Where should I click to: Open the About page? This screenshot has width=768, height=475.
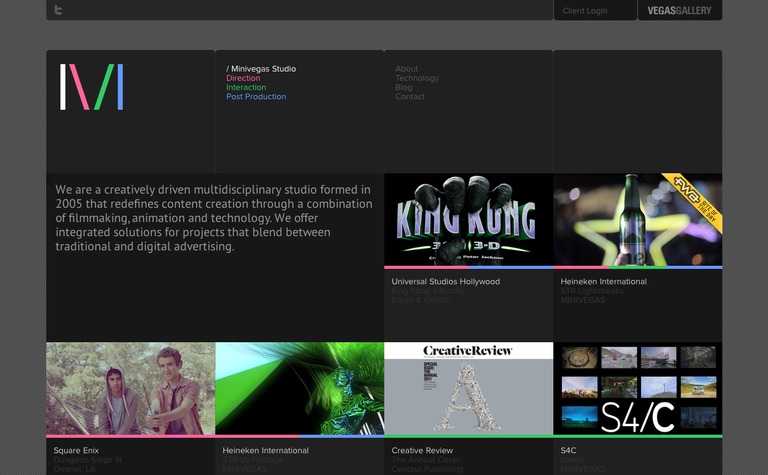point(407,69)
